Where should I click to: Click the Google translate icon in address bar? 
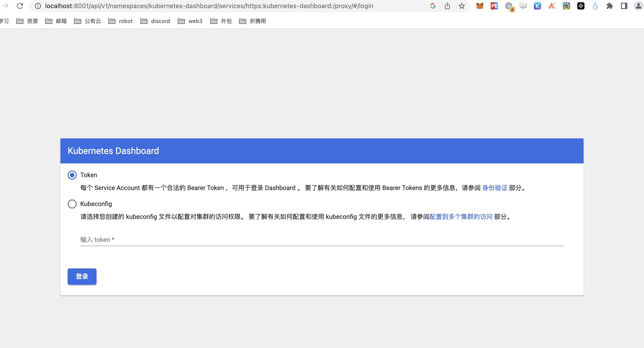coord(433,6)
